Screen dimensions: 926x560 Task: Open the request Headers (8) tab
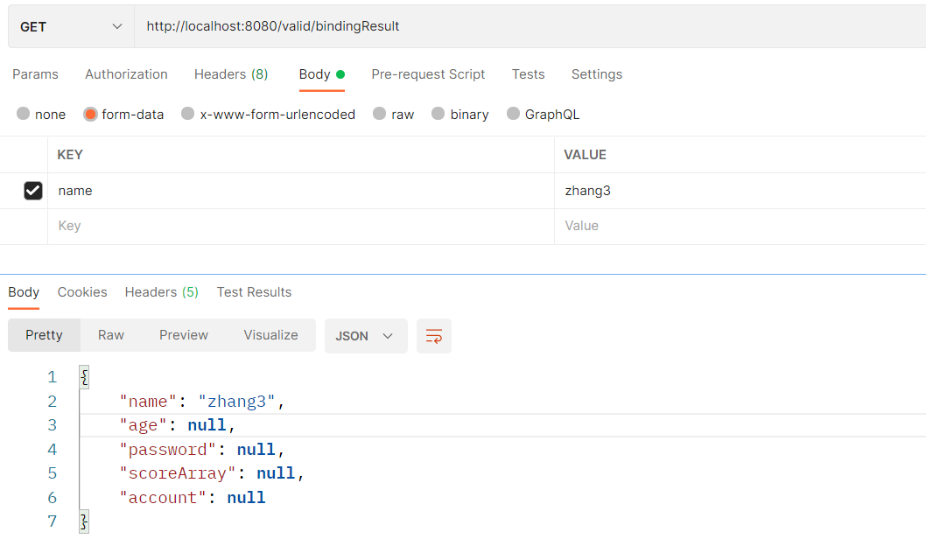coord(230,74)
